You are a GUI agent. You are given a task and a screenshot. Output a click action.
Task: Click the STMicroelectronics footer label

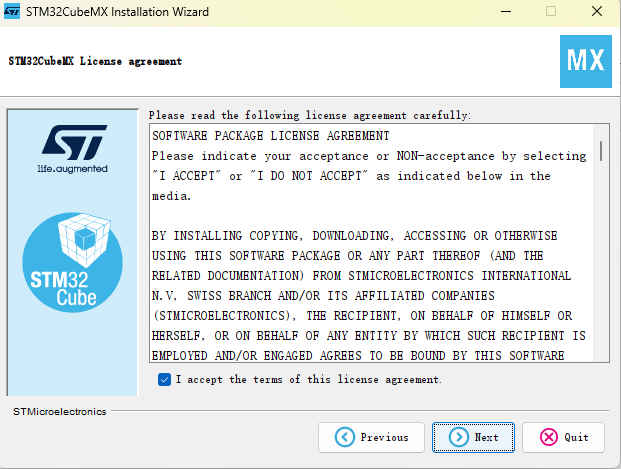[59, 412]
